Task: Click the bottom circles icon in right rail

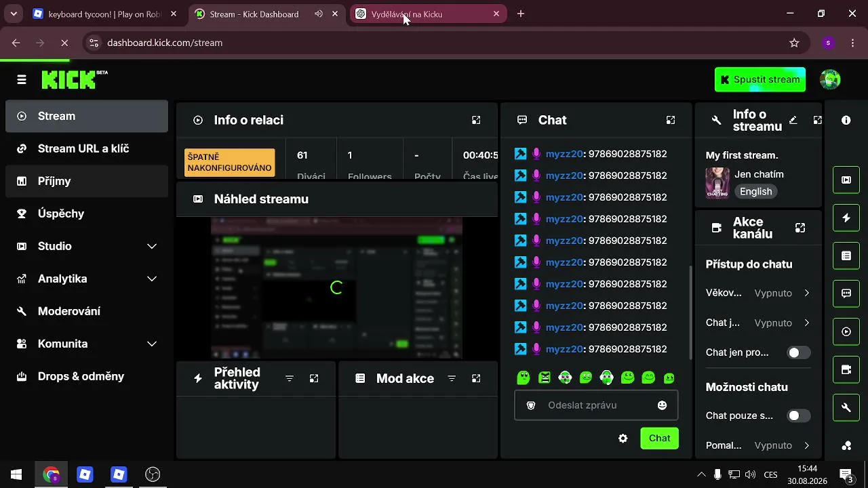Action: point(846,445)
